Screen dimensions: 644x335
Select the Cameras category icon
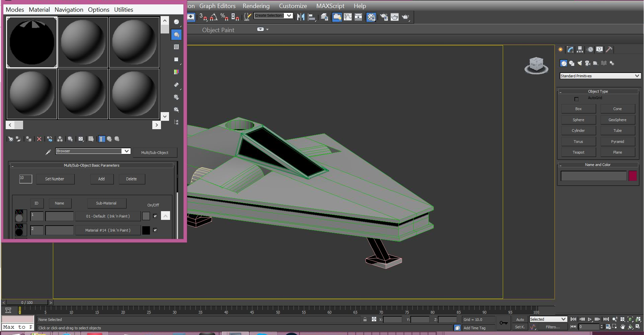(588, 63)
